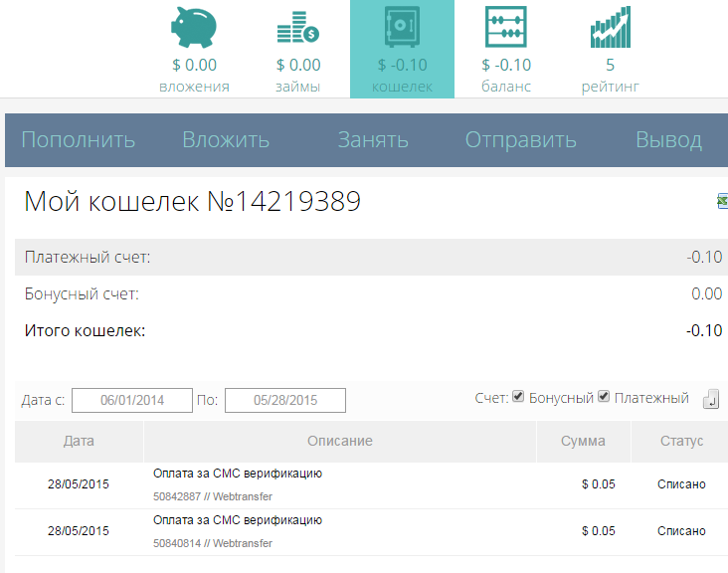This screenshot has width=728, height=573.
Task: Toggle the Платежный account checkbox
Action: coord(604,397)
